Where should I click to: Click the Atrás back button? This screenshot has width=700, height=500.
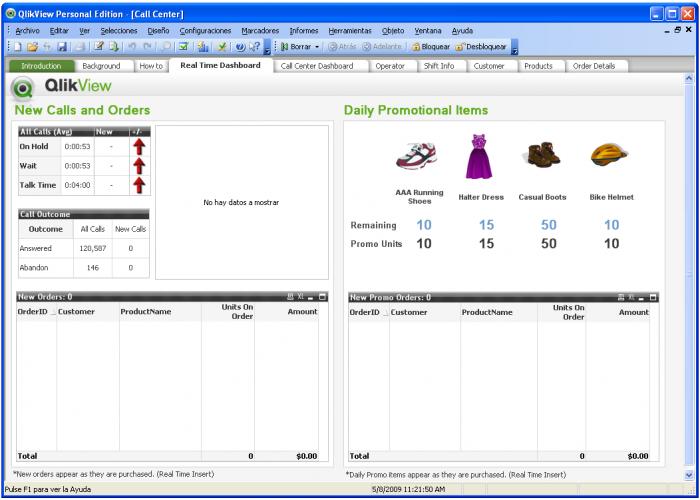coord(342,47)
